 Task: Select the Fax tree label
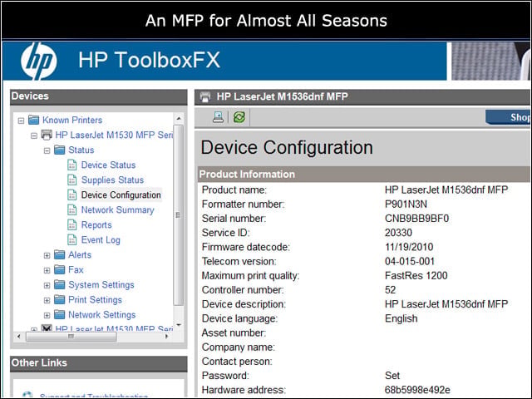76,269
